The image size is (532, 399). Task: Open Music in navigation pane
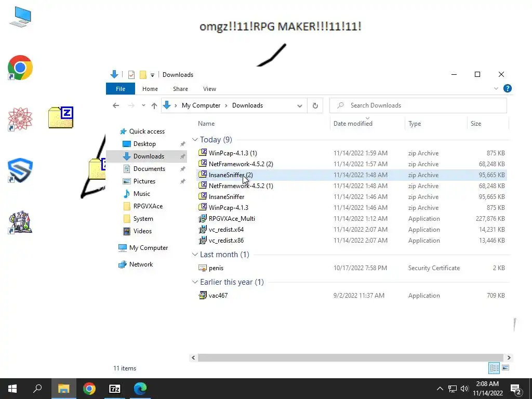click(141, 194)
